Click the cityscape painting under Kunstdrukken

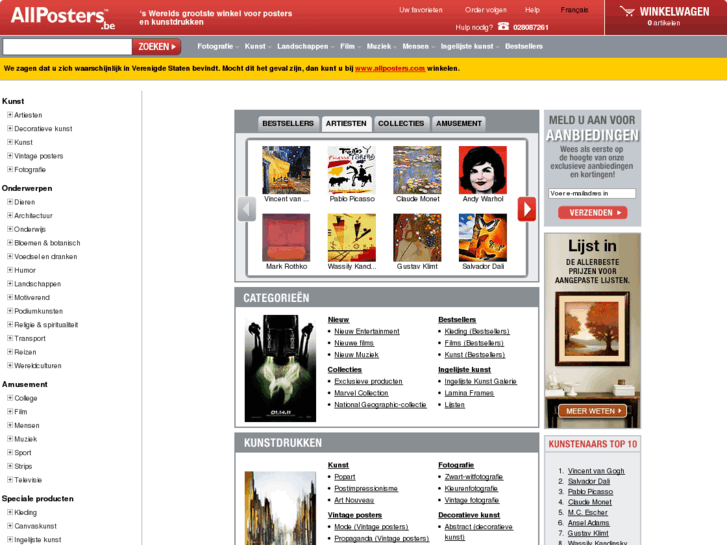[280, 508]
